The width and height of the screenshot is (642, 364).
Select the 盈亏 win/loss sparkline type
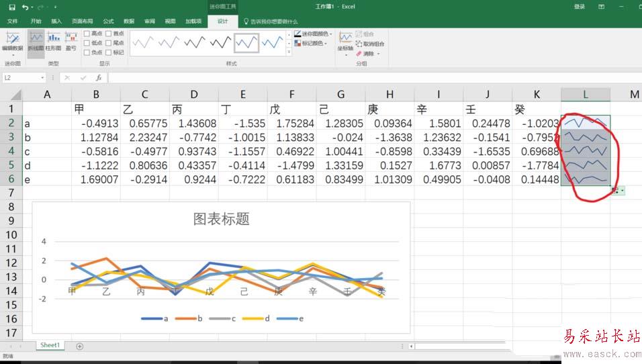[71, 42]
